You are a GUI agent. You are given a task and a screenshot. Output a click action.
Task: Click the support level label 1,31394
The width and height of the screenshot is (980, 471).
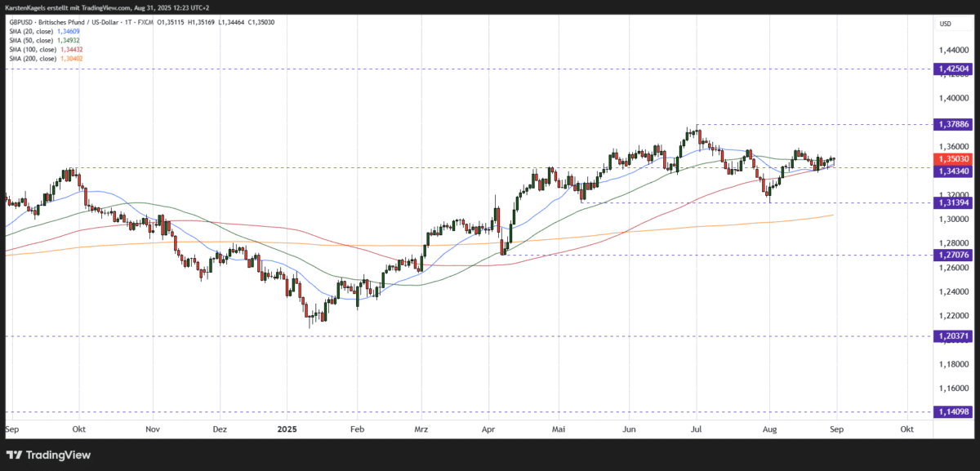952,202
